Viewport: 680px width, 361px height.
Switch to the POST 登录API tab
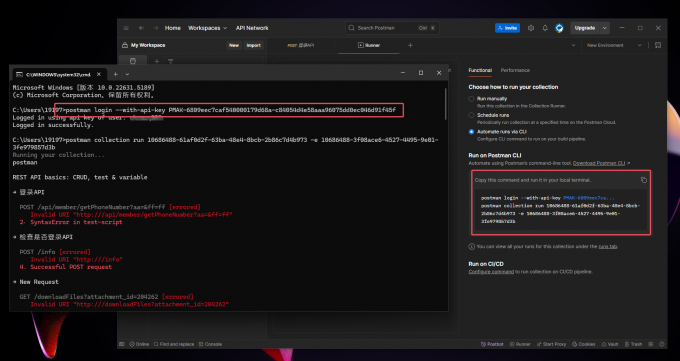coord(301,45)
